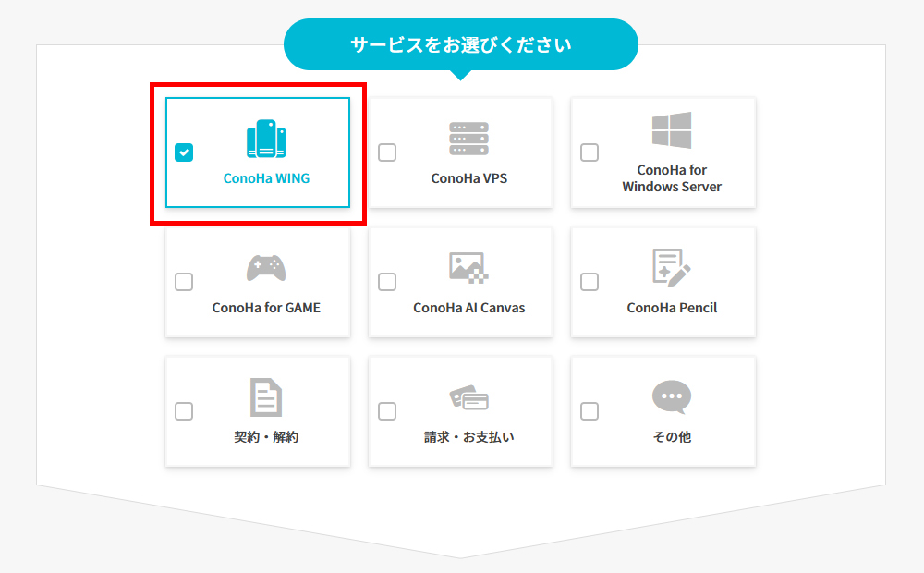Tick the 契約・解約 checkbox
The height and width of the screenshot is (573, 924).
[x=184, y=411]
